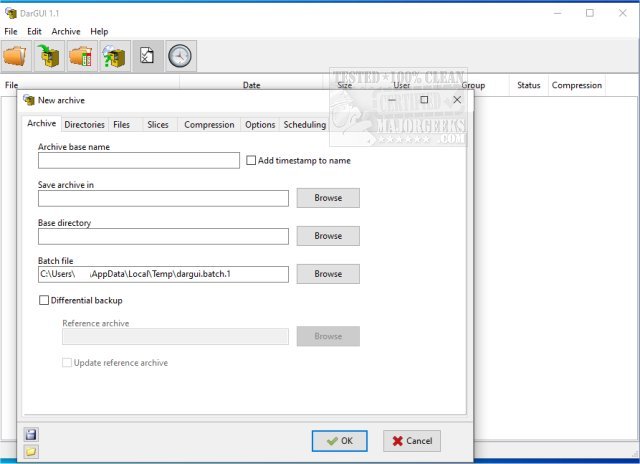This screenshot has width=640, height=464.
Task: Go to the Scheduling tab
Action: click(304, 125)
